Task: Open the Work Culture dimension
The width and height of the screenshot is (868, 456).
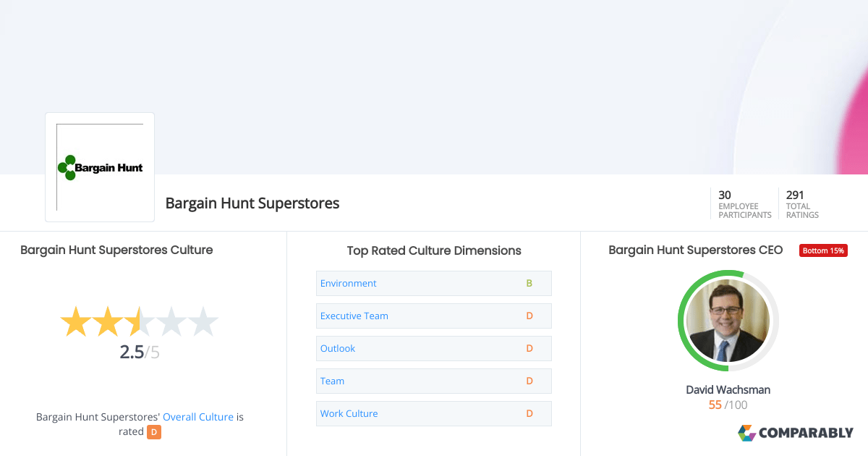Action: [349, 413]
